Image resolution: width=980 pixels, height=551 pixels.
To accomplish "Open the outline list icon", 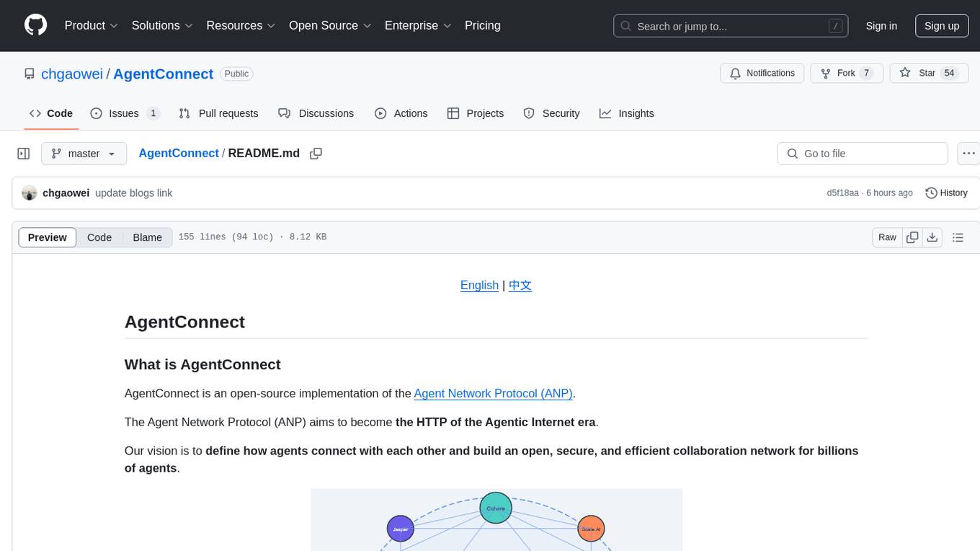I will 958,237.
